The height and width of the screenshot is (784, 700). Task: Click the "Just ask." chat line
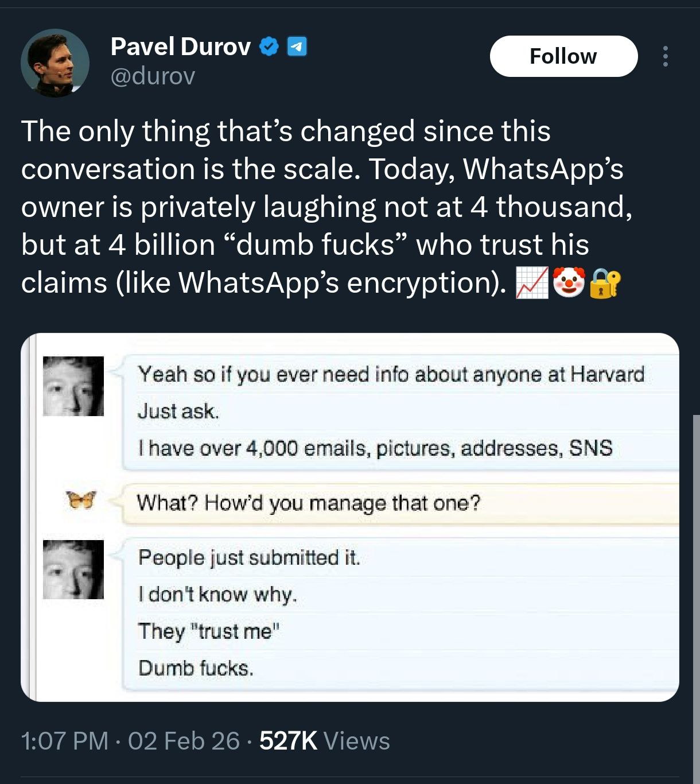[178, 412]
